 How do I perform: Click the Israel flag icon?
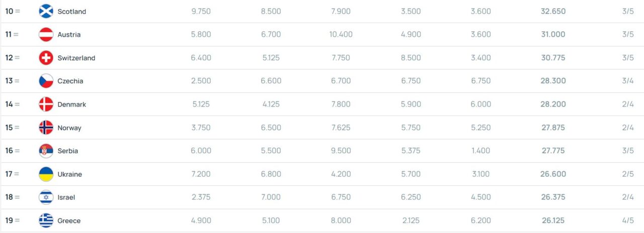[46, 197]
